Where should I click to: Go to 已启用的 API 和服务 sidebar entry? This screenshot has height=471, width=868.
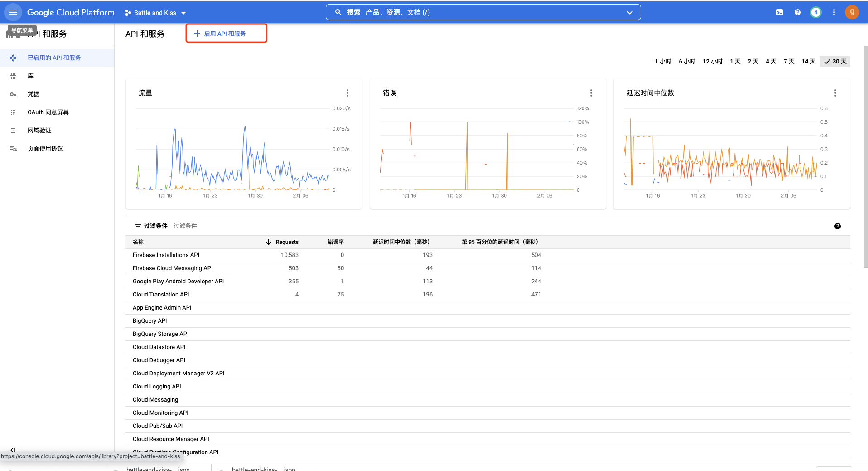pos(54,58)
